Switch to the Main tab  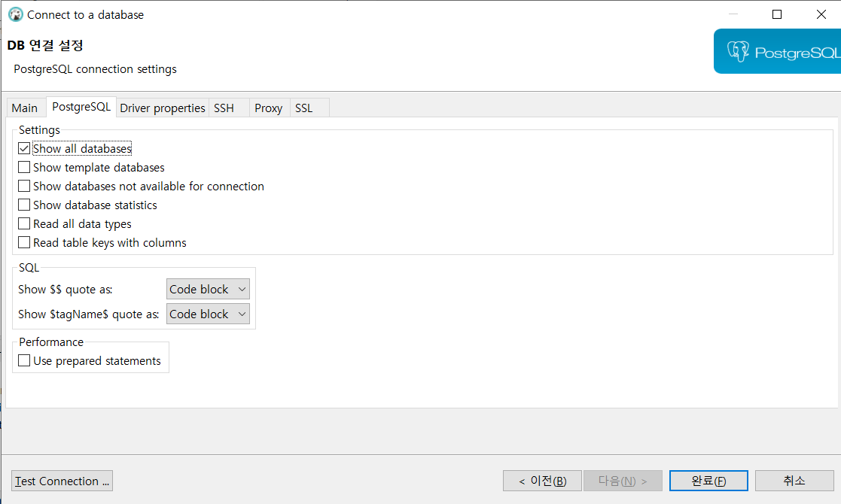coord(25,108)
